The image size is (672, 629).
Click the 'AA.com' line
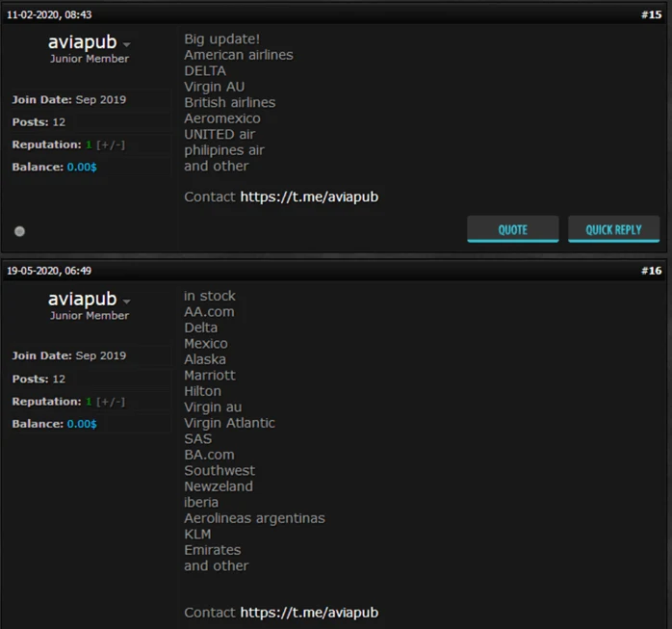(209, 312)
